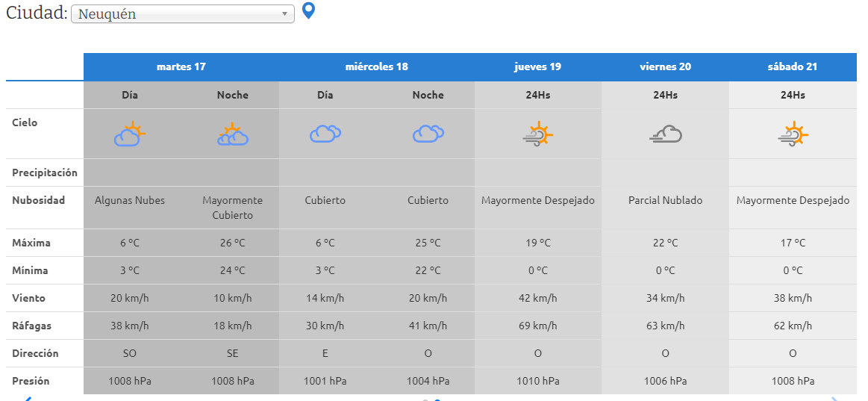Click the miércoles Noche cloud icon
This screenshot has width=868, height=401.
428,134
